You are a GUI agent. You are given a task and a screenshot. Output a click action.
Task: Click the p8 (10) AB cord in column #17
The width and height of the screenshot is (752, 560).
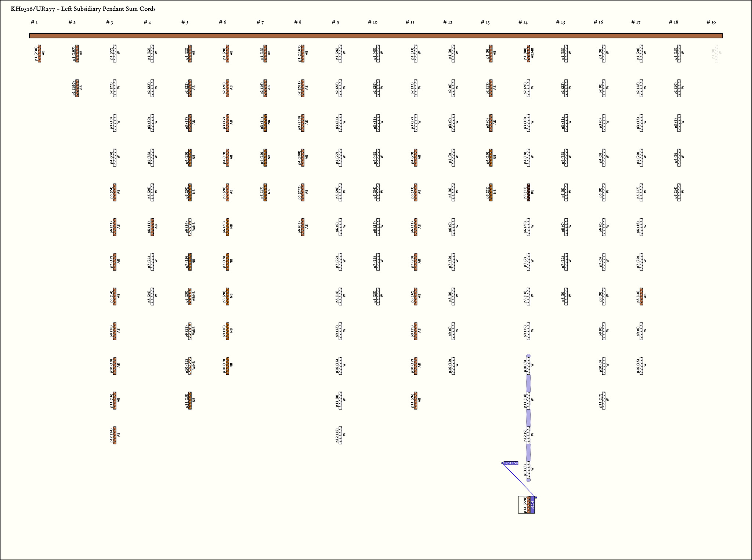click(641, 297)
